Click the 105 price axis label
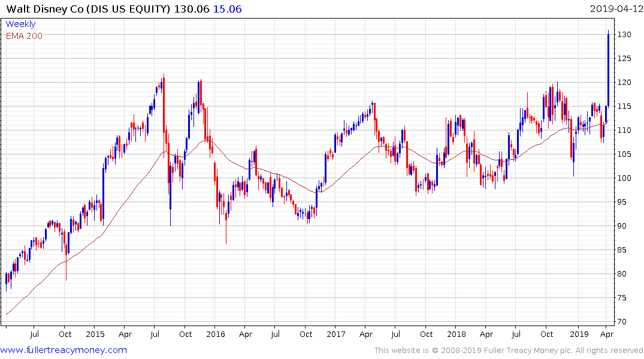This screenshot has width=644, height=359. coord(624,154)
